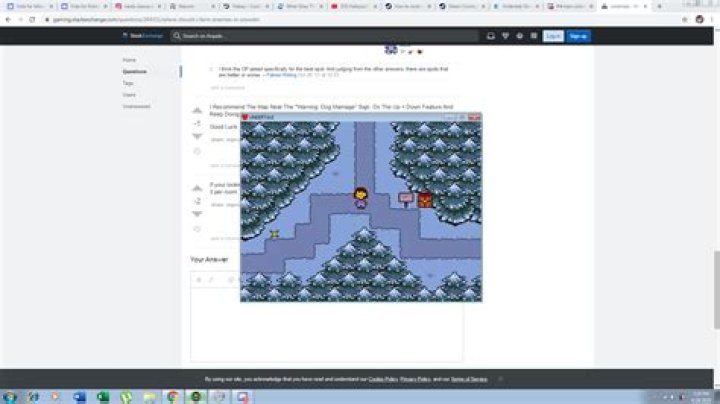Click the Frisk character in game window
This screenshot has width=720, height=404.
[x=360, y=198]
